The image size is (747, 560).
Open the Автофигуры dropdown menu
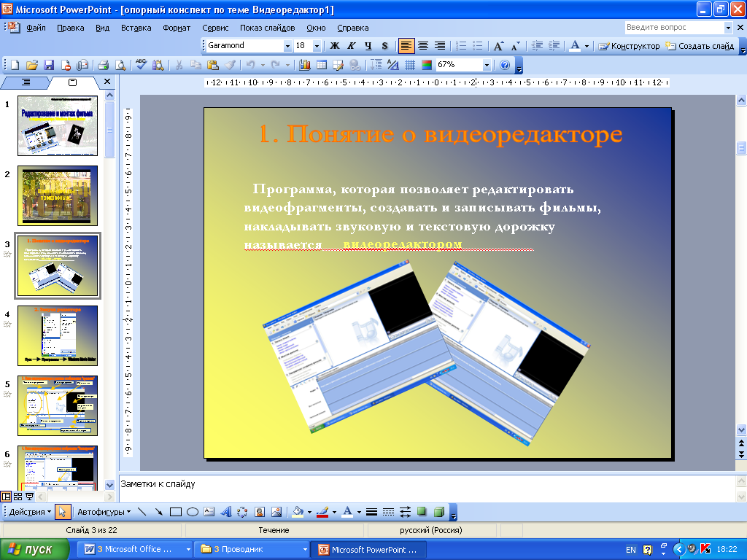tap(104, 512)
